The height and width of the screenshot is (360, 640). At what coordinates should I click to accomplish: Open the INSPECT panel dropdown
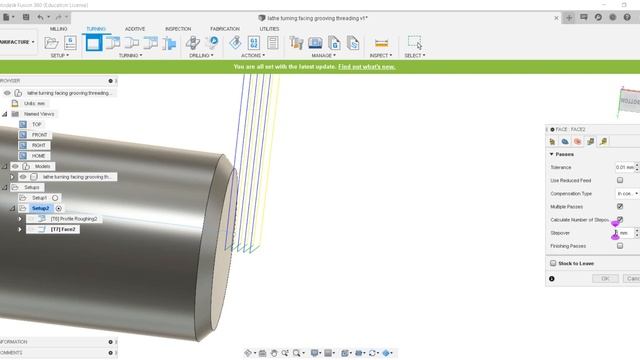click(x=381, y=55)
